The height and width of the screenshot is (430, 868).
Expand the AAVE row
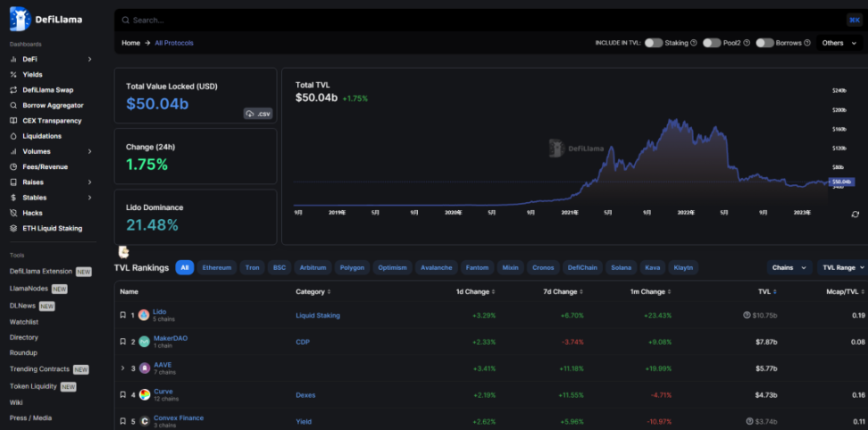(123, 368)
